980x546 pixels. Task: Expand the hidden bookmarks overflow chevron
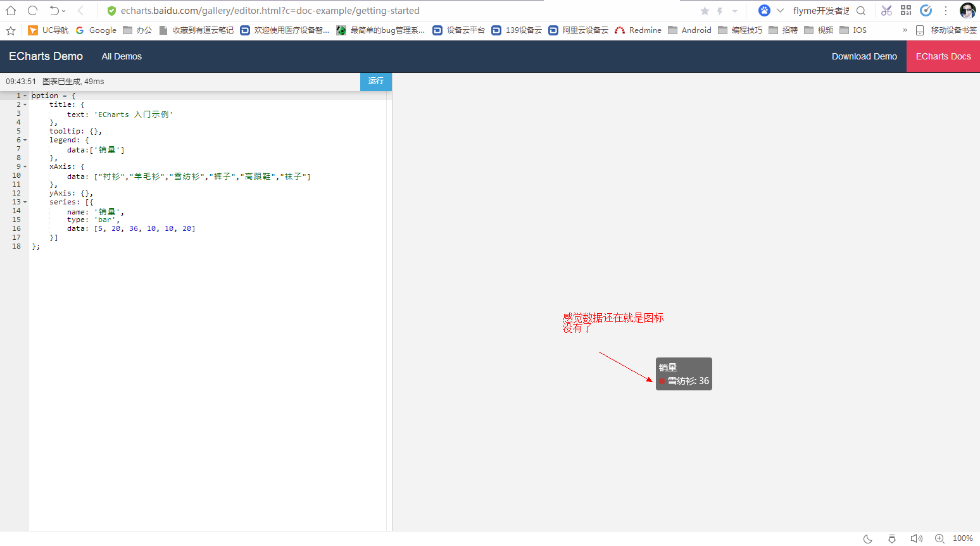click(904, 30)
